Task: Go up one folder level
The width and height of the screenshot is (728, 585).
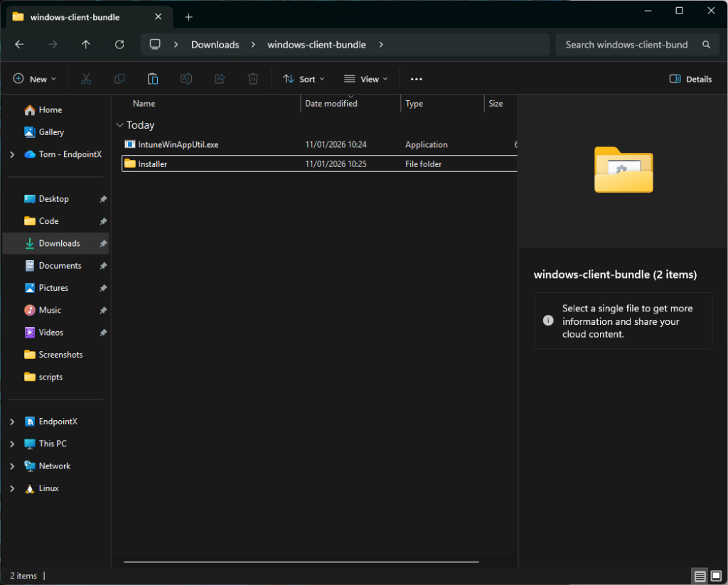Action: pos(86,45)
